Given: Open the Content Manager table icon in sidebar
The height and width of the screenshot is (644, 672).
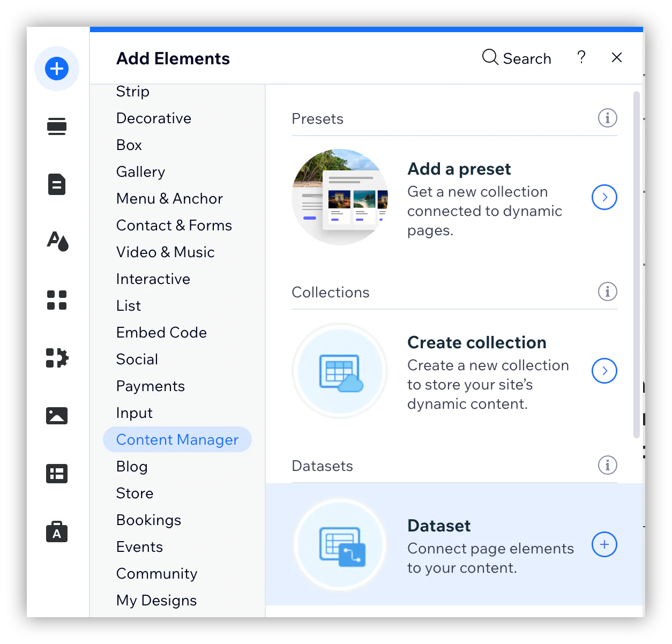Looking at the screenshot, I should (x=57, y=474).
